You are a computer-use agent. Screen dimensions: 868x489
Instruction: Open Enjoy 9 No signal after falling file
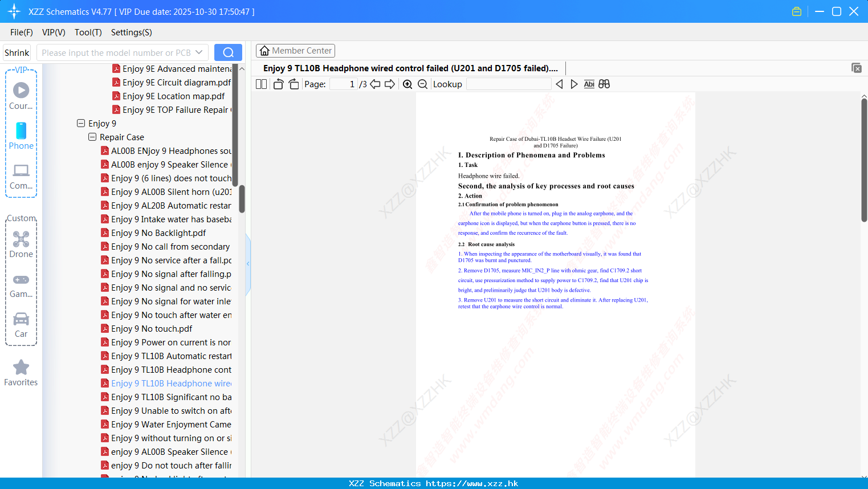[166, 274]
